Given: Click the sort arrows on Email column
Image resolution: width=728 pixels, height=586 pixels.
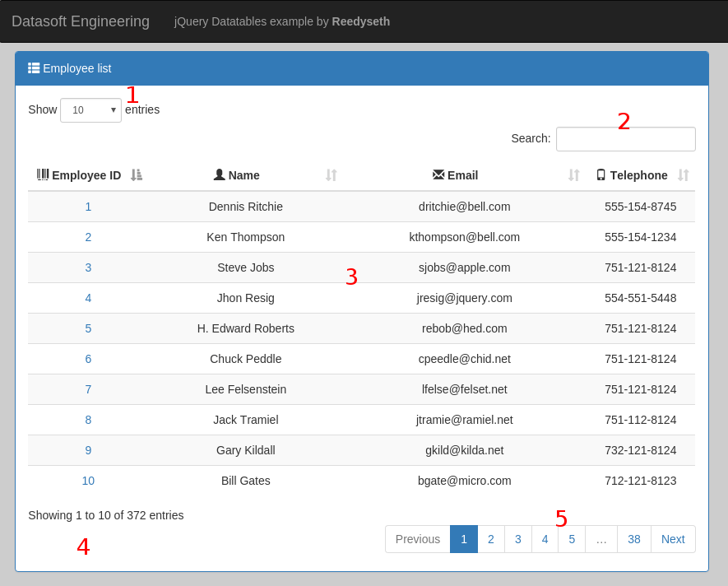Looking at the screenshot, I should (x=573, y=175).
